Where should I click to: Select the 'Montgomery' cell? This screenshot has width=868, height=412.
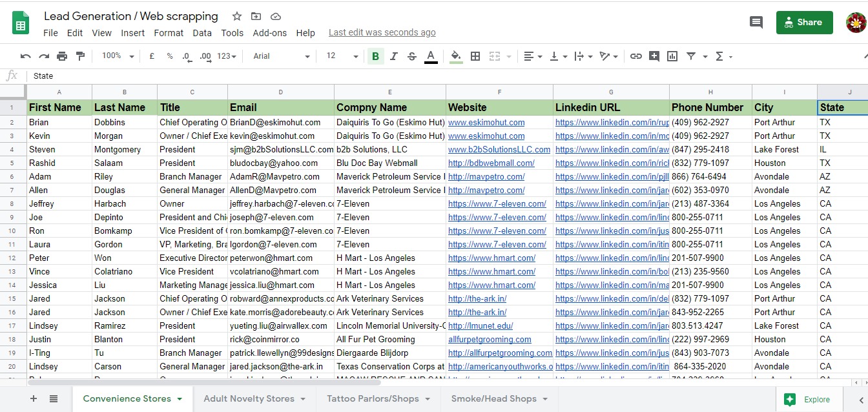[125, 149]
